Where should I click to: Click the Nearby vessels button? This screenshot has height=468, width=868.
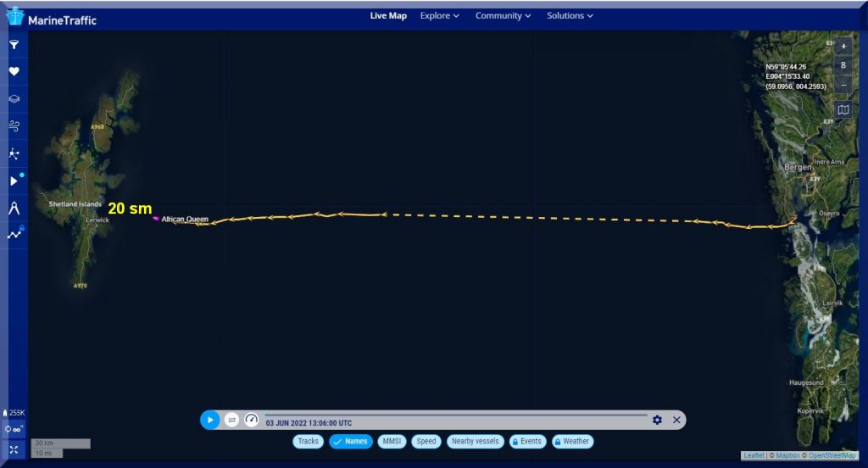(475, 441)
